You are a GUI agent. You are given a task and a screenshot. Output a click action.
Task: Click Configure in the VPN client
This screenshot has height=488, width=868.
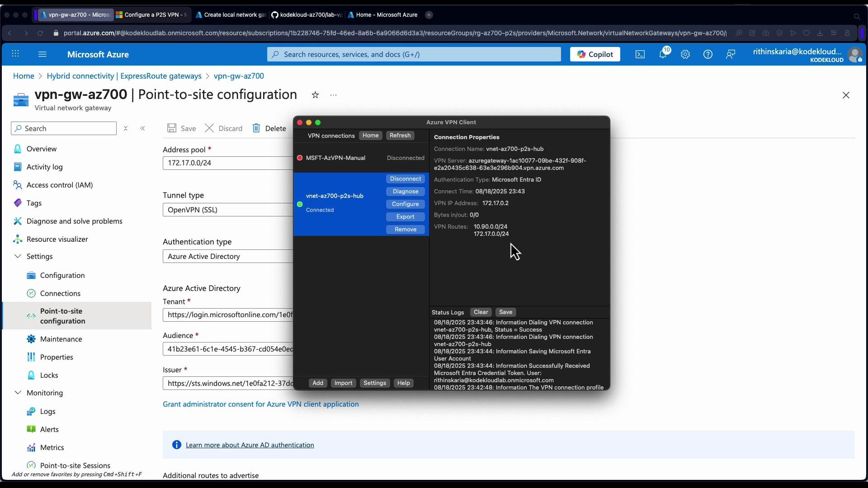point(406,204)
